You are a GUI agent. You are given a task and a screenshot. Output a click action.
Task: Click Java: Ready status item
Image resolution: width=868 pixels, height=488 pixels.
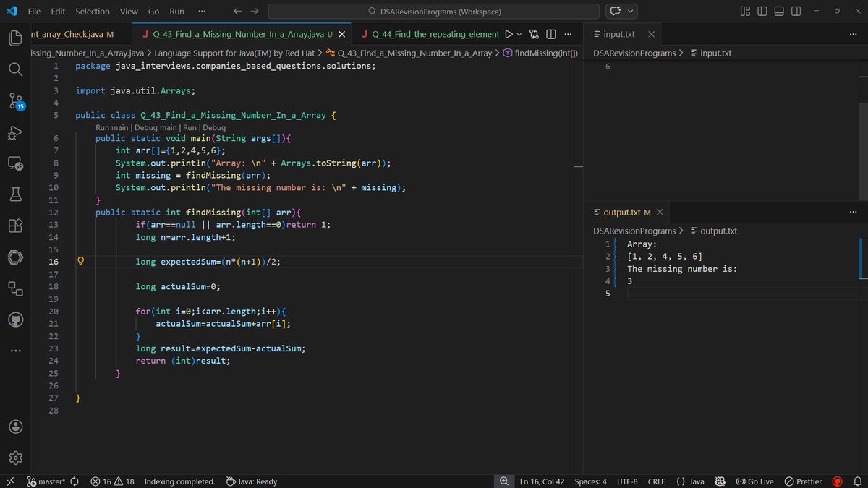(251, 481)
